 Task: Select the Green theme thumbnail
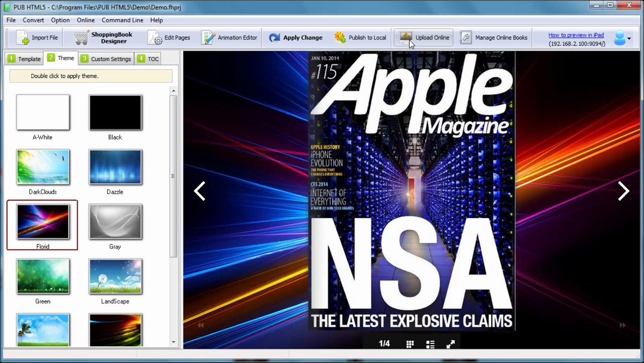coord(43,276)
